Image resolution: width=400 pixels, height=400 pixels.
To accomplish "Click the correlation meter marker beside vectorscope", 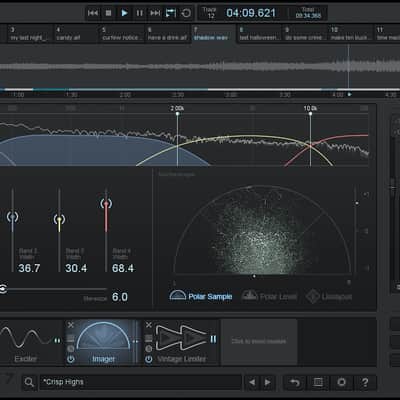I will 357,203.
